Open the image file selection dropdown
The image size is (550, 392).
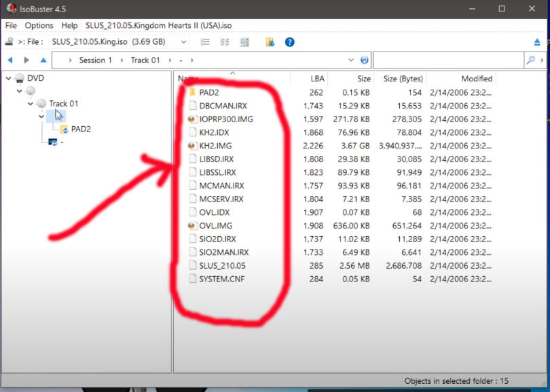pos(184,42)
